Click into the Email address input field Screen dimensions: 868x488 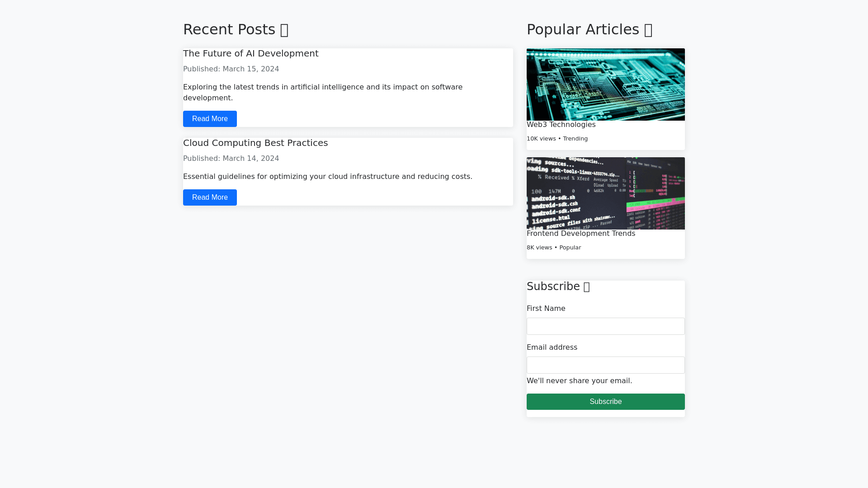click(x=605, y=365)
